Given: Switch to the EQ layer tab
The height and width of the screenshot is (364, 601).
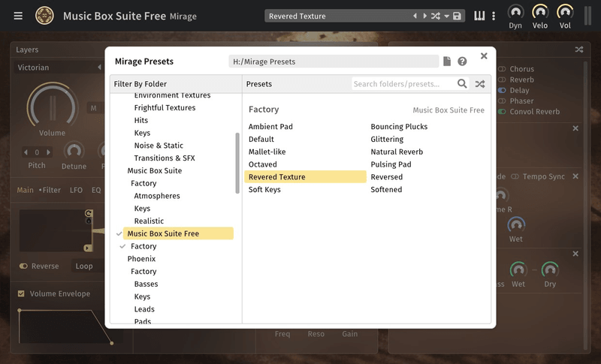Looking at the screenshot, I should point(96,190).
